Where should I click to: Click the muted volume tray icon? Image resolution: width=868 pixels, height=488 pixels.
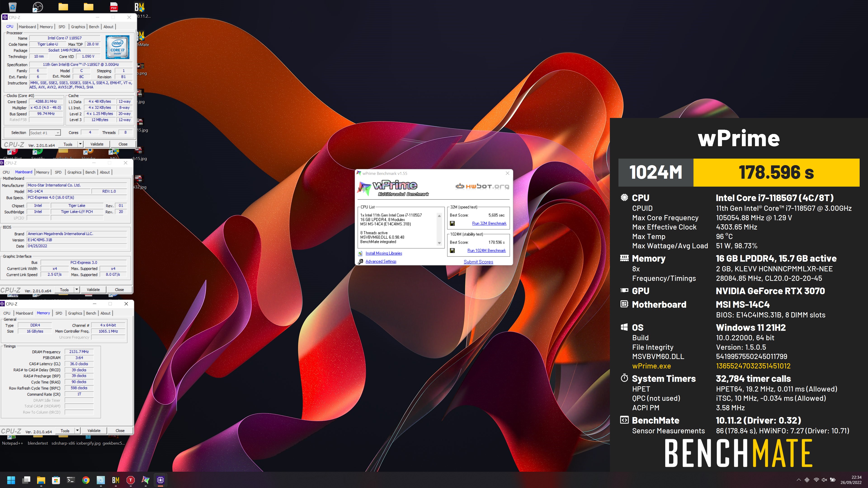[x=825, y=480]
